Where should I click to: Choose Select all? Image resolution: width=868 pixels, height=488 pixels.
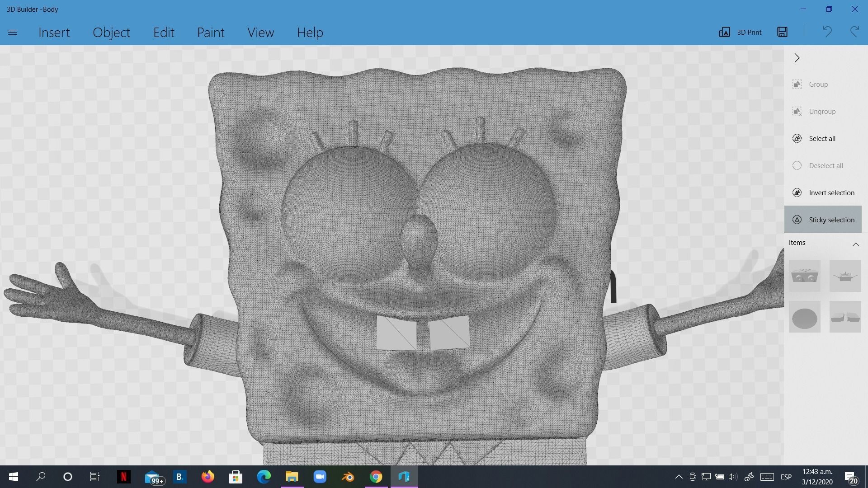point(823,139)
